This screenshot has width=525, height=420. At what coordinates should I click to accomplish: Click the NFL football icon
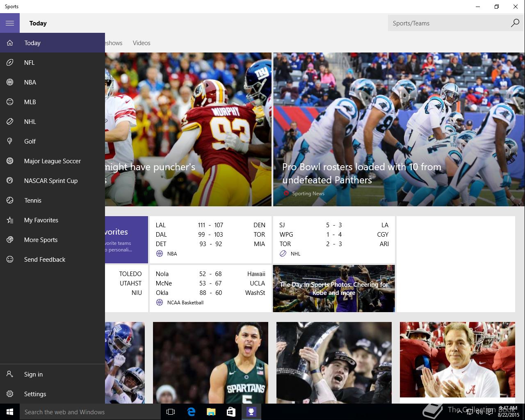[x=10, y=62]
